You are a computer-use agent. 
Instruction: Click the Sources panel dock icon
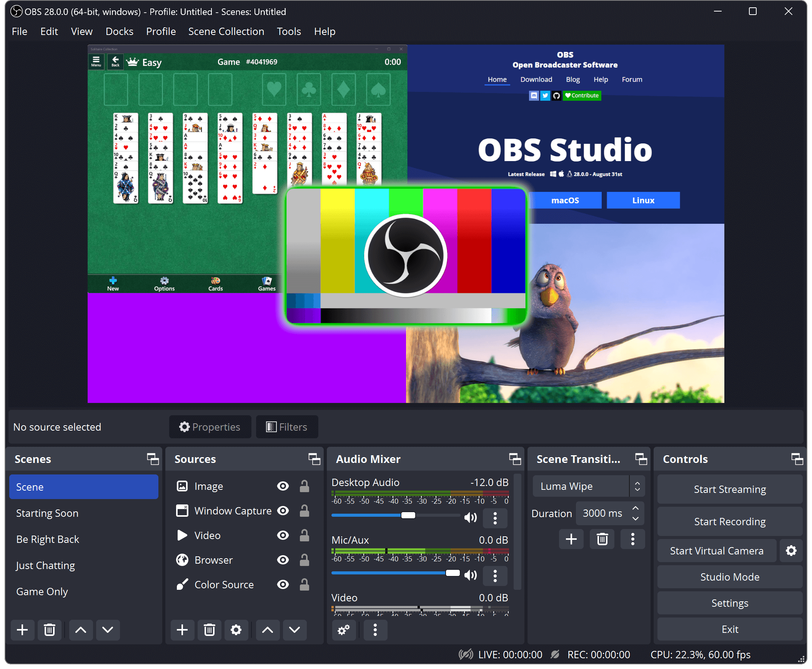click(x=314, y=459)
